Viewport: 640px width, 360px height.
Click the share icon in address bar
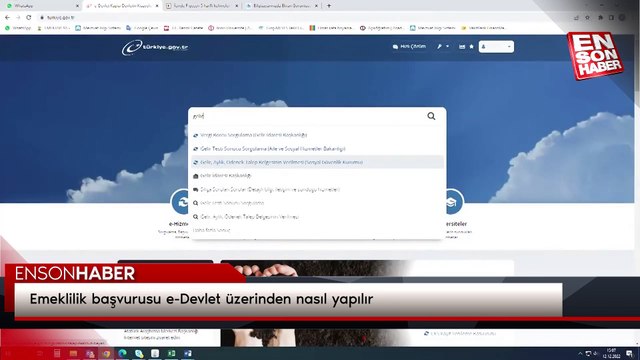tap(576, 18)
